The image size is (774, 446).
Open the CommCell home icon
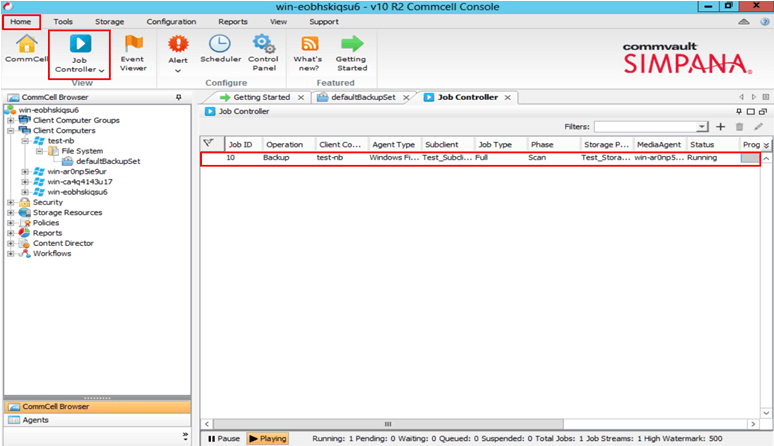coord(24,51)
